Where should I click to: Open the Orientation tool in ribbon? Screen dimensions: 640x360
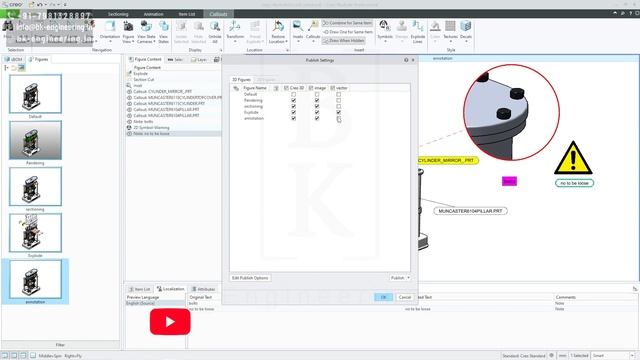tap(110, 31)
